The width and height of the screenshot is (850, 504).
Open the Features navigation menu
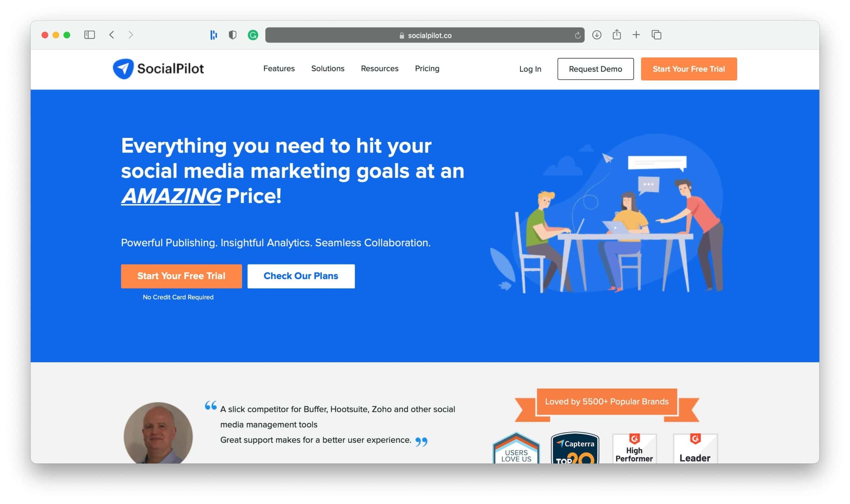pos(279,68)
